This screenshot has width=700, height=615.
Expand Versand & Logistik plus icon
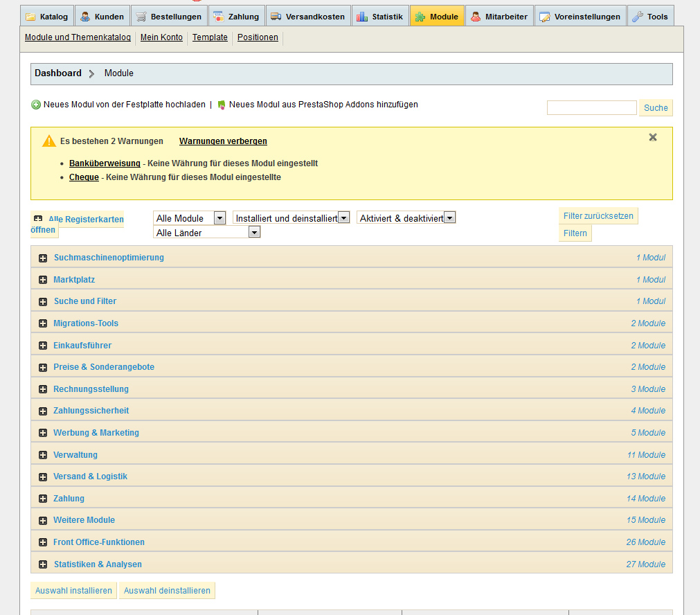[x=43, y=477]
